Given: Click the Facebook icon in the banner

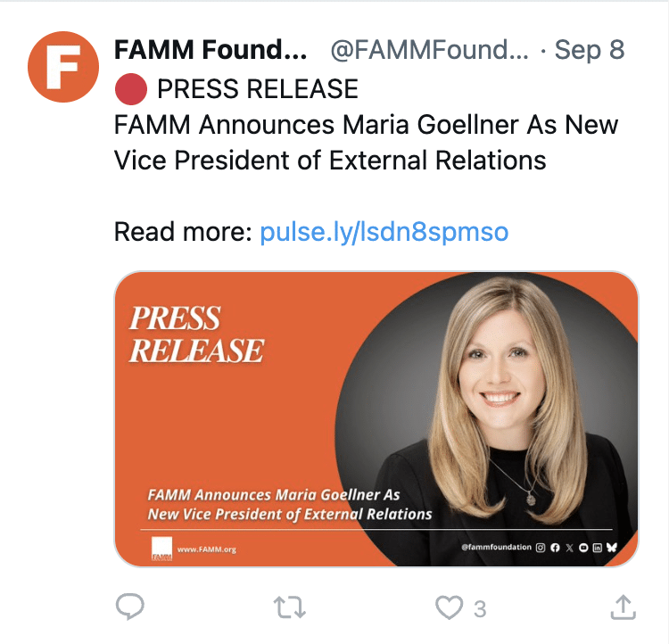Looking at the screenshot, I should point(554,547).
